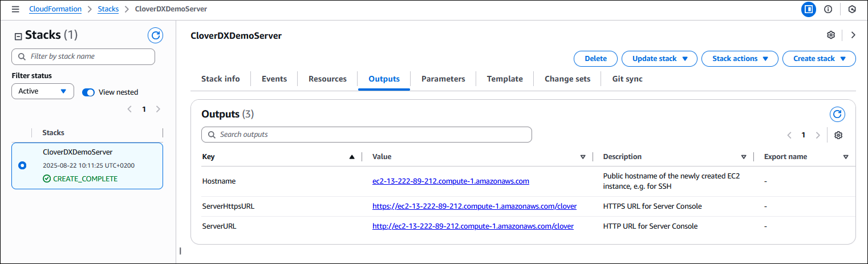Screen dimensions: 868x264
Task: Open the Git sync tab
Action: click(627, 79)
